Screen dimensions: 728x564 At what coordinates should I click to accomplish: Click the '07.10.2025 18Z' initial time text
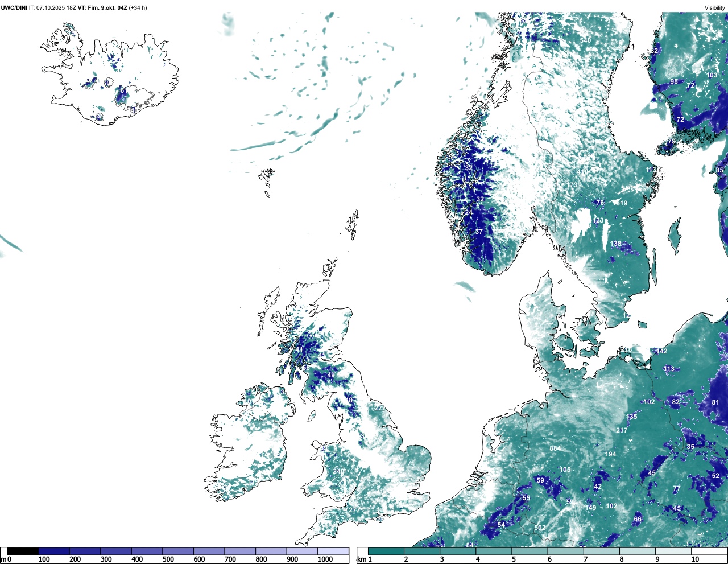tap(56, 7)
